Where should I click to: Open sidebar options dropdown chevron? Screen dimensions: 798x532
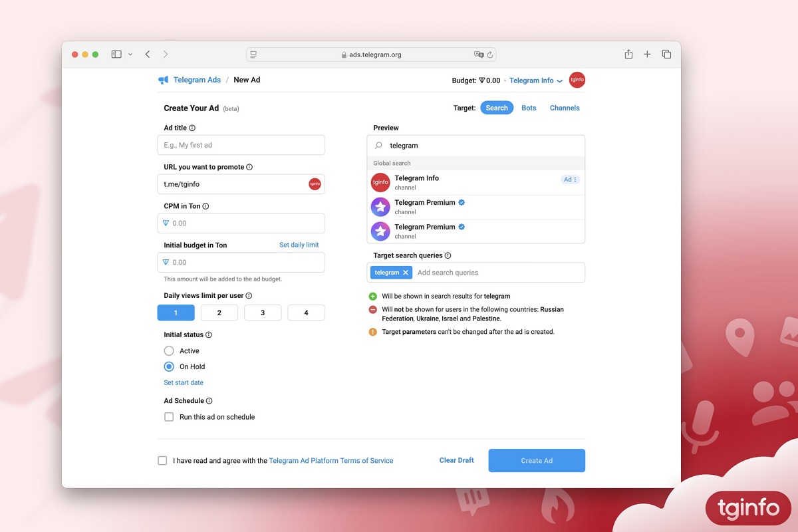click(130, 55)
